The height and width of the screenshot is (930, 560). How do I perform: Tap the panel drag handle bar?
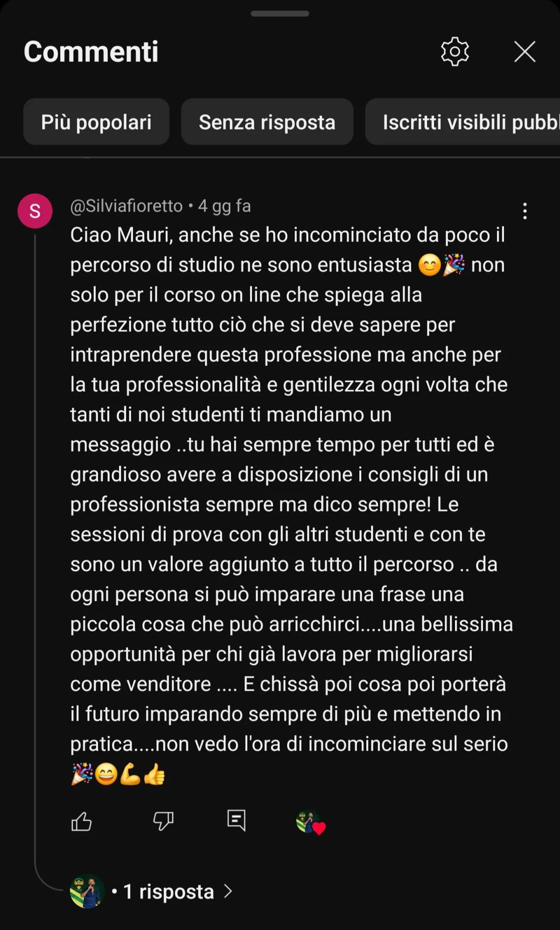[x=280, y=14]
